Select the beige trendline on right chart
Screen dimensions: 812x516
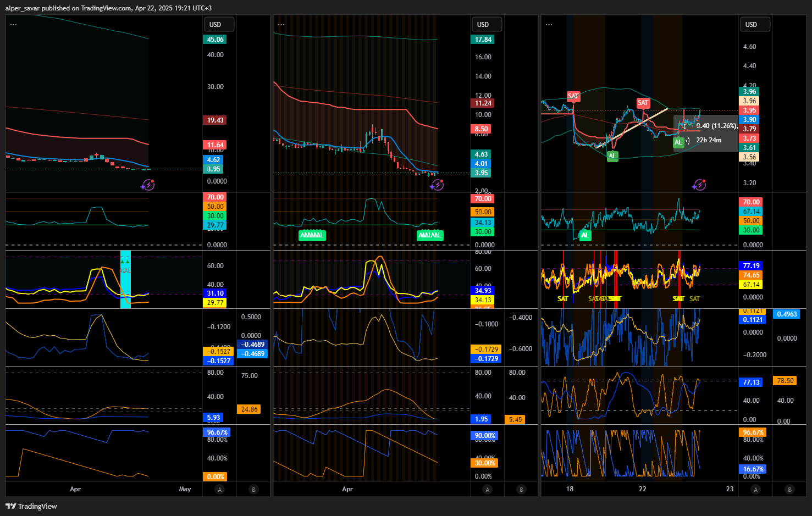(632, 128)
